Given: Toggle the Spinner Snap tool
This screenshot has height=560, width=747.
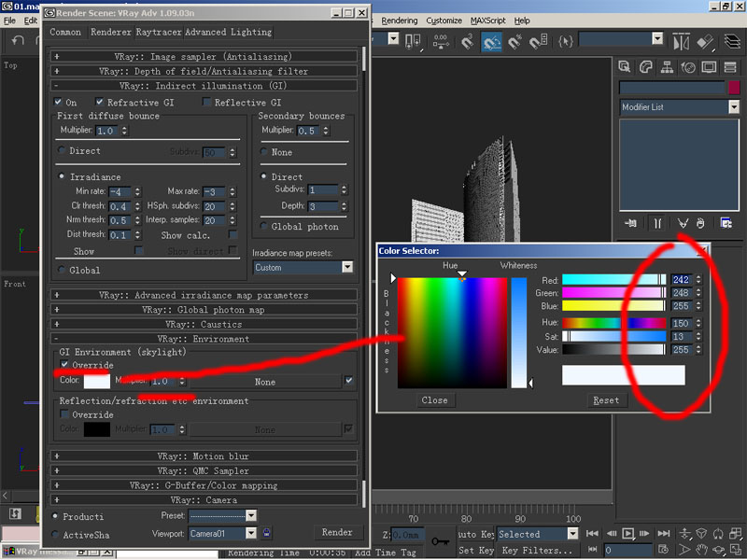Looking at the screenshot, I should click(539, 42).
